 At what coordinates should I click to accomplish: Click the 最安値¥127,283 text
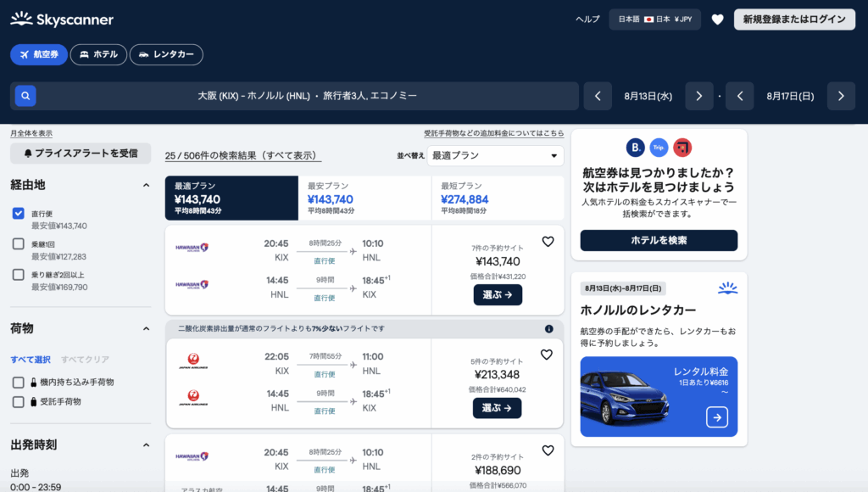pos(58,256)
